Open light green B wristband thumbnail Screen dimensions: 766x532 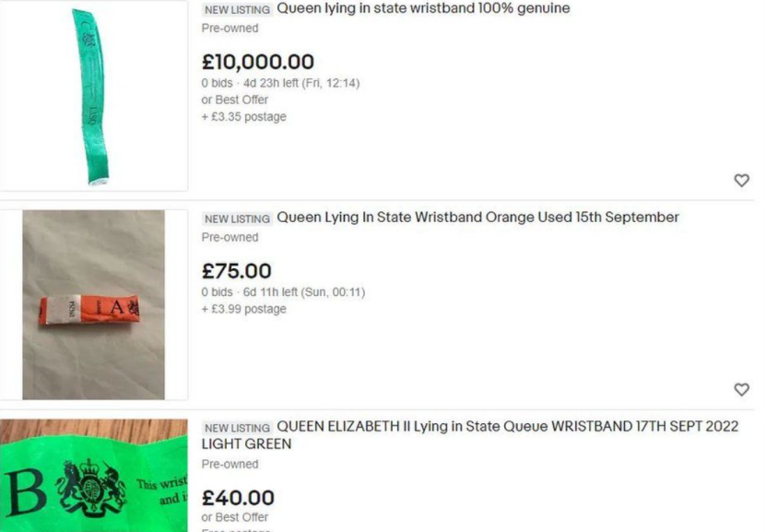[94, 476]
